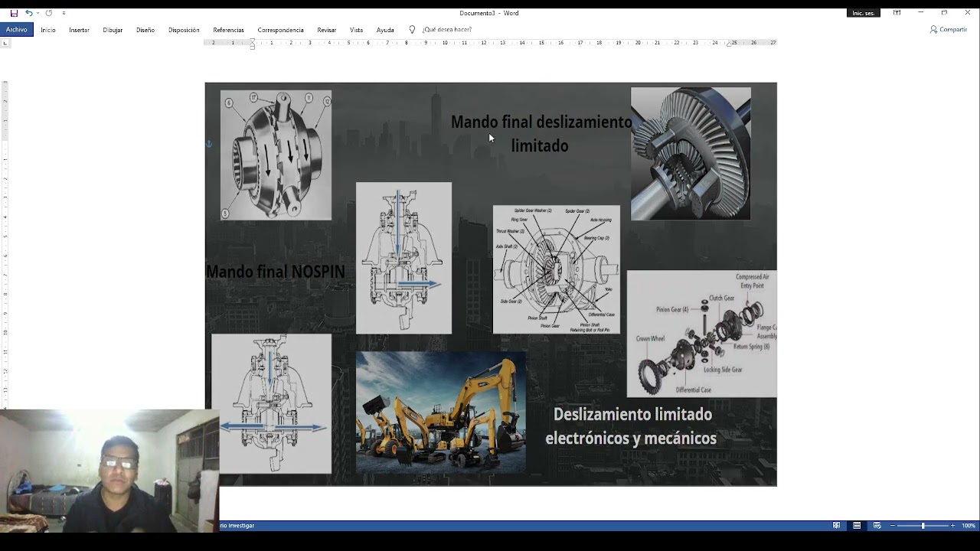Select the axle drawing with right-pointing arrow
This screenshot has width=980, height=551.
point(403,258)
